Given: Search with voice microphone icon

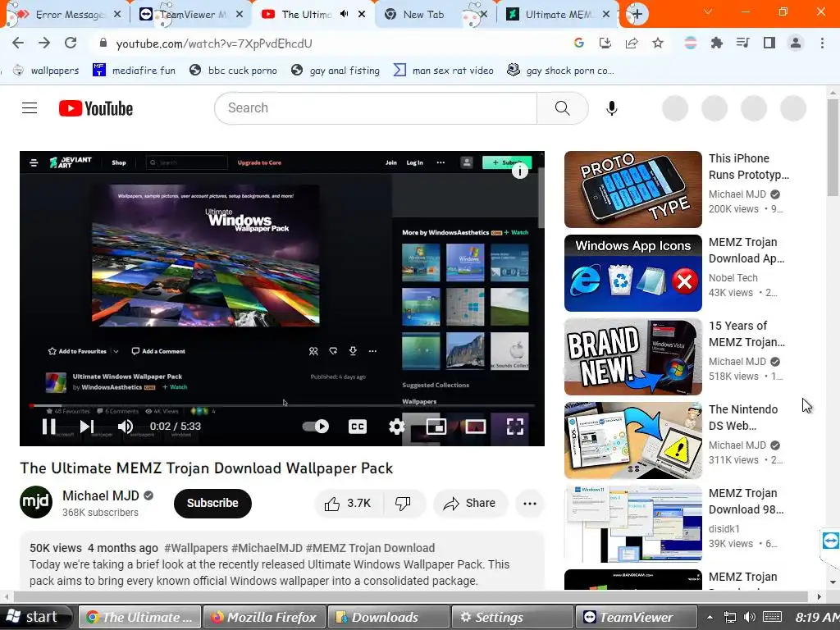Looking at the screenshot, I should (611, 108).
